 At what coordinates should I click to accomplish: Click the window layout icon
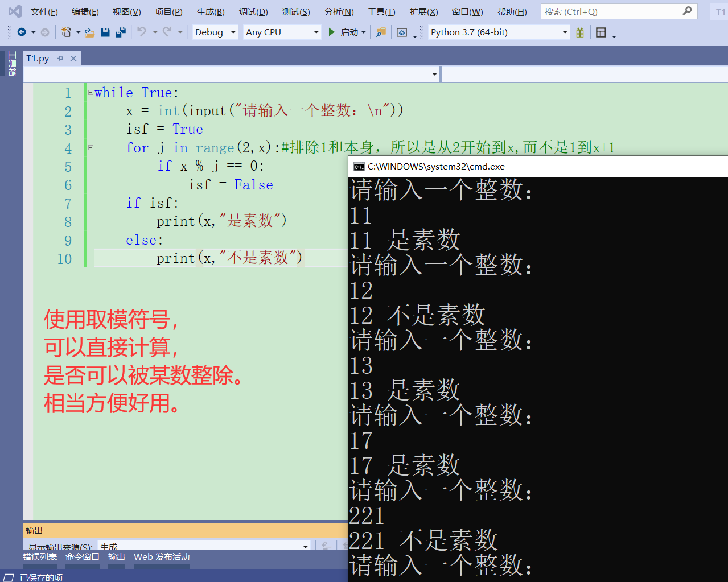pos(601,32)
